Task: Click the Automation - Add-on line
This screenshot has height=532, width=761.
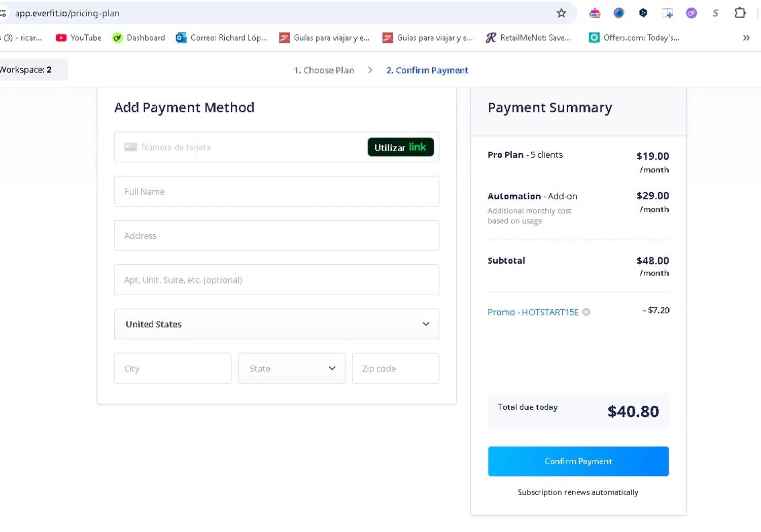Action: click(x=532, y=196)
